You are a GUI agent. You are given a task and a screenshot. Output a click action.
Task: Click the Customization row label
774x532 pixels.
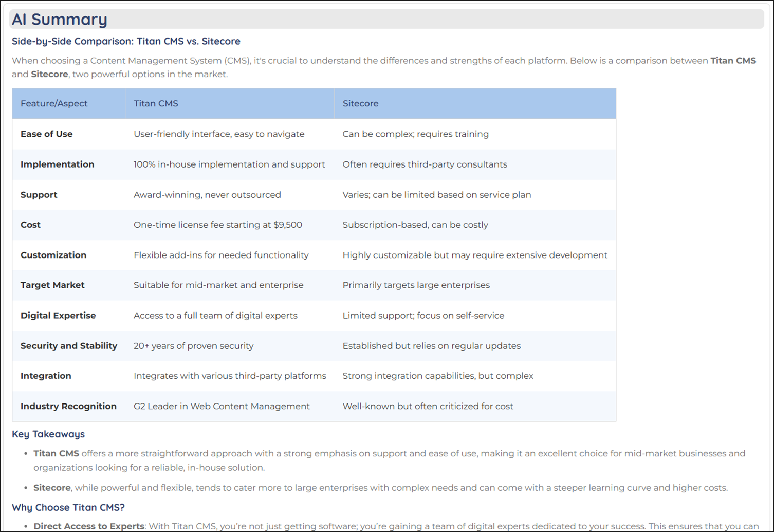(x=53, y=255)
